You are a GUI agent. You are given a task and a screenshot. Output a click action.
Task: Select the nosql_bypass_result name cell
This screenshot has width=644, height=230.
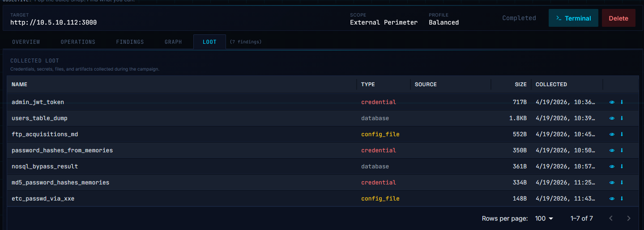tap(45, 167)
